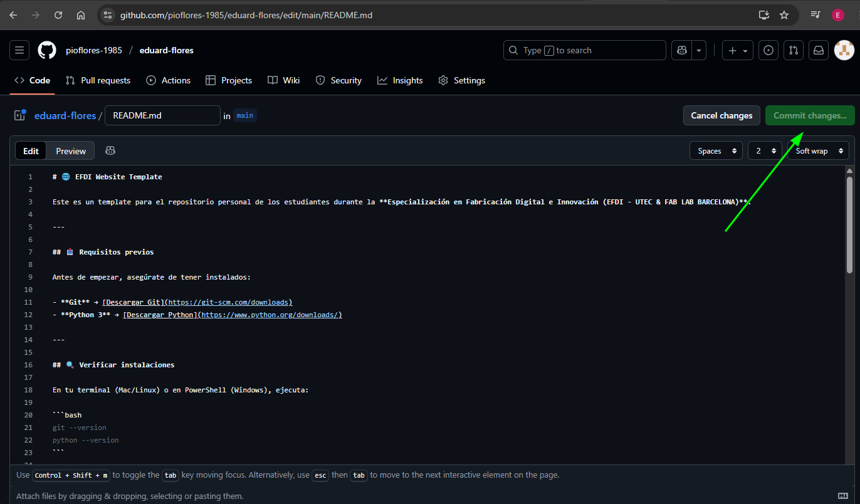Click the user avatar profile picture
Viewport: 860px width, 504px height.
(844, 50)
